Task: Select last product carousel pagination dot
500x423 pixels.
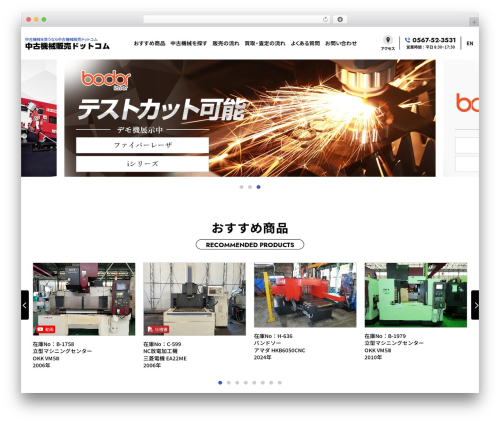Action: [280, 383]
